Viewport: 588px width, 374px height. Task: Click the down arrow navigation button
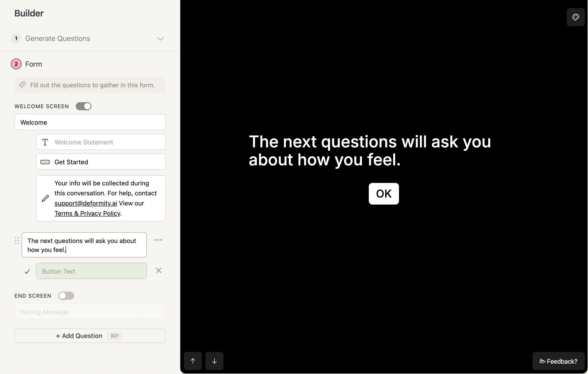214,361
